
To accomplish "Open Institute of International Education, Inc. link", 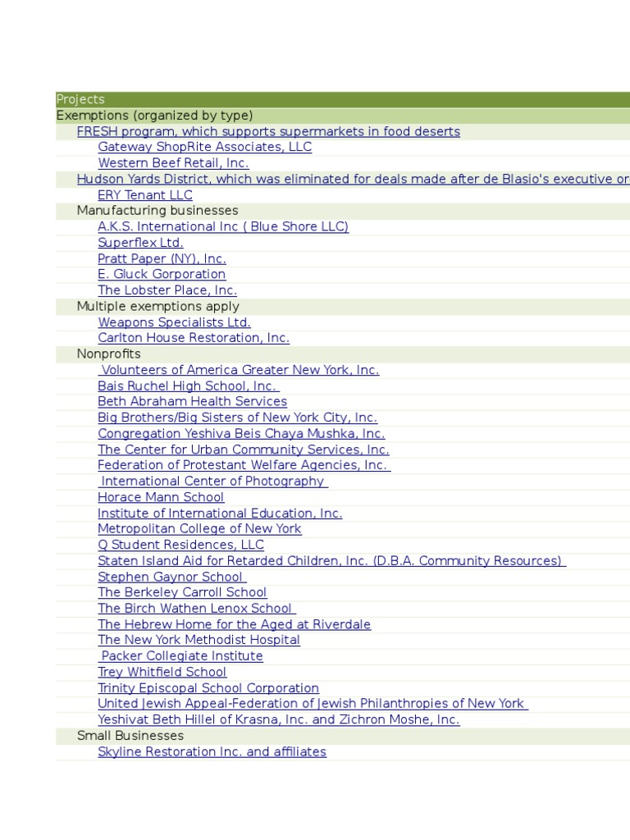I will (220, 514).
